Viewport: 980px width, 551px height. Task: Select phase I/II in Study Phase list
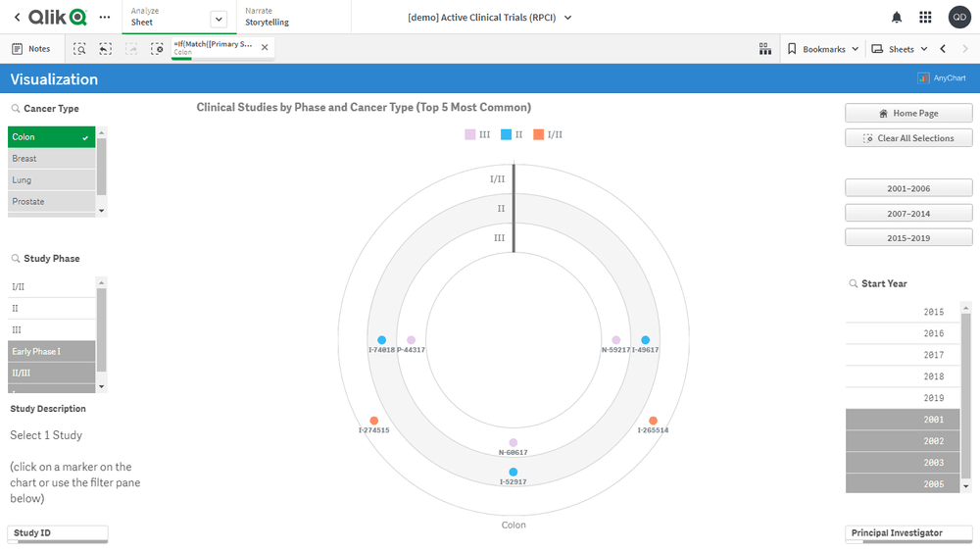click(x=51, y=287)
